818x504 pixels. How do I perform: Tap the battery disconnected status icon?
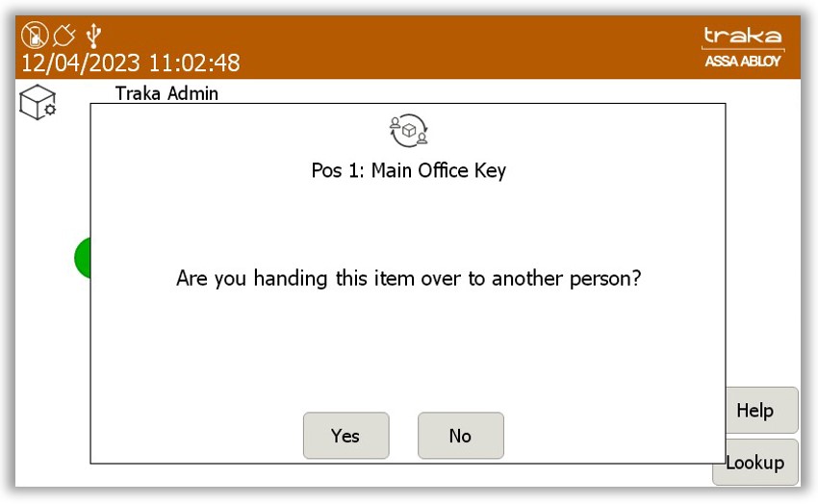(x=35, y=36)
